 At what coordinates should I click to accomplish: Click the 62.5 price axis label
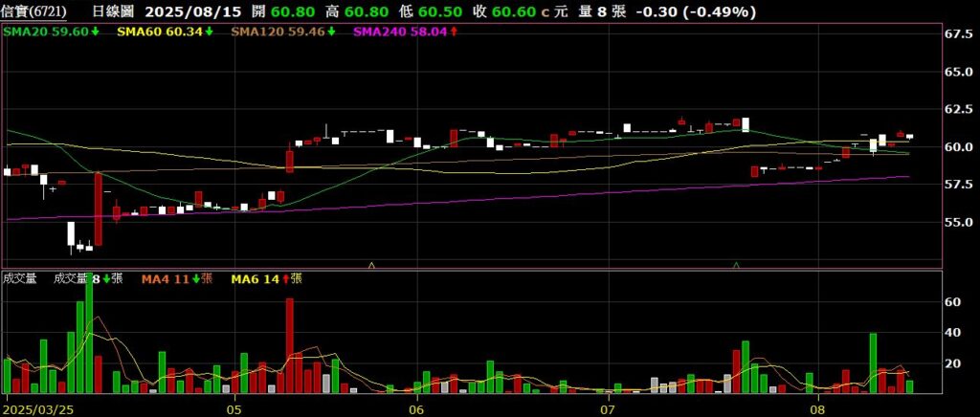960,110
